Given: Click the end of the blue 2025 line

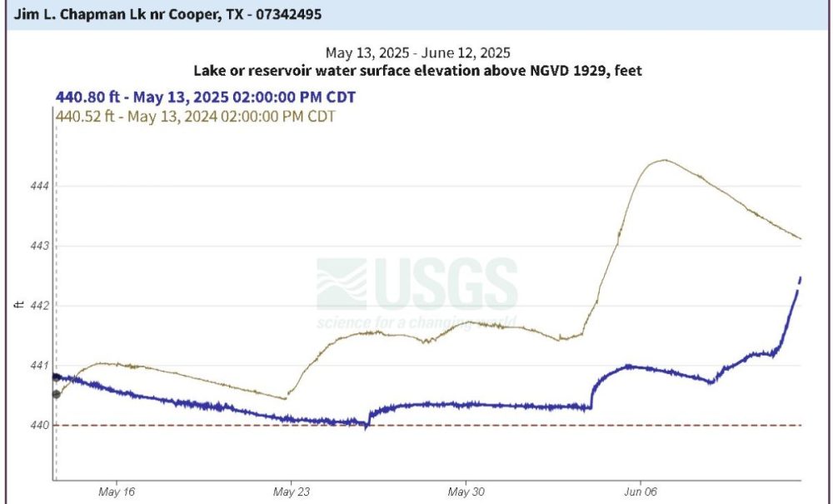Looking at the screenshot, I should [x=800, y=278].
